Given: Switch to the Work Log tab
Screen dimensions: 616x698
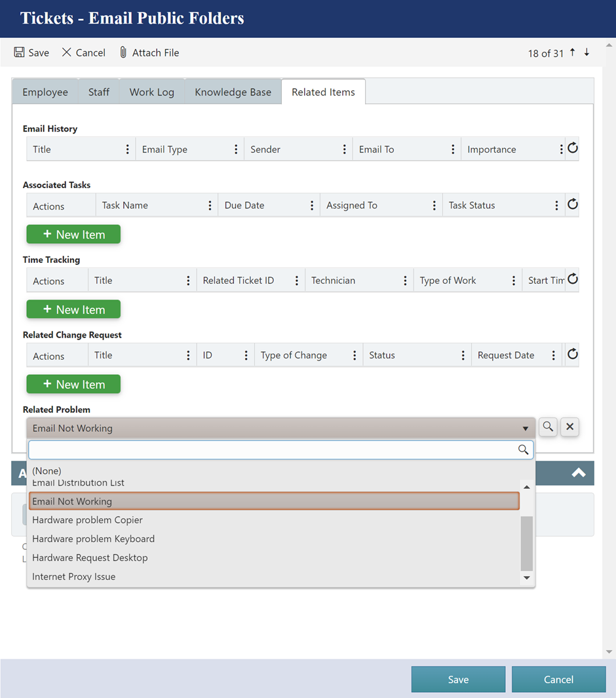Looking at the screenshot, I should [151, 92].
